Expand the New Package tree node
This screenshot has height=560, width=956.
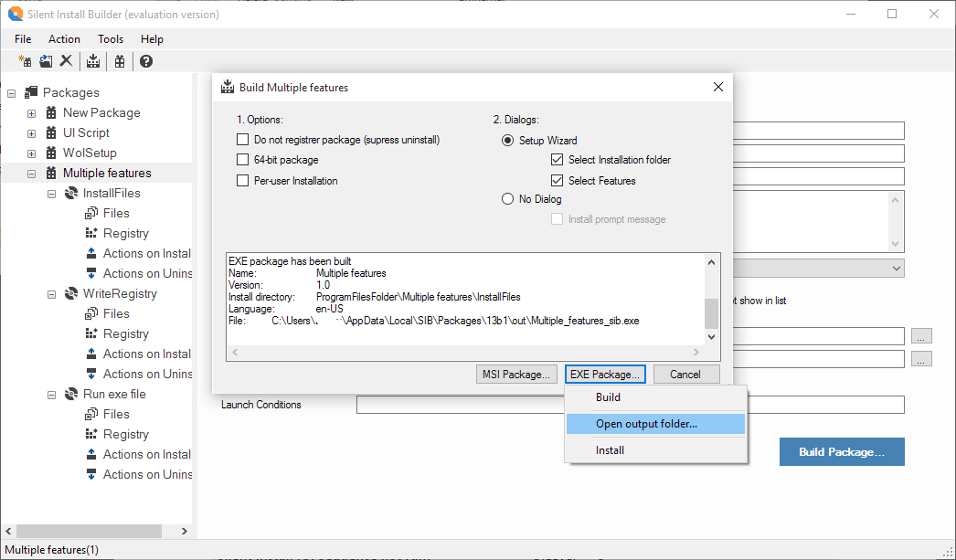[31, 113]
